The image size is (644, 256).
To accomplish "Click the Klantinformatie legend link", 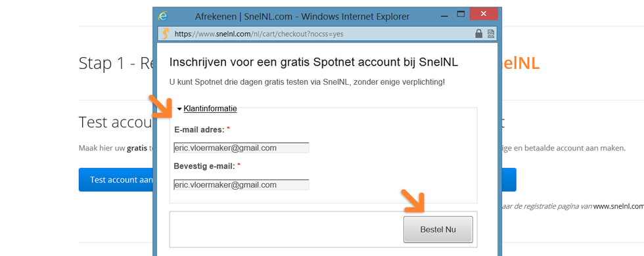I will (x=210, y=109).
